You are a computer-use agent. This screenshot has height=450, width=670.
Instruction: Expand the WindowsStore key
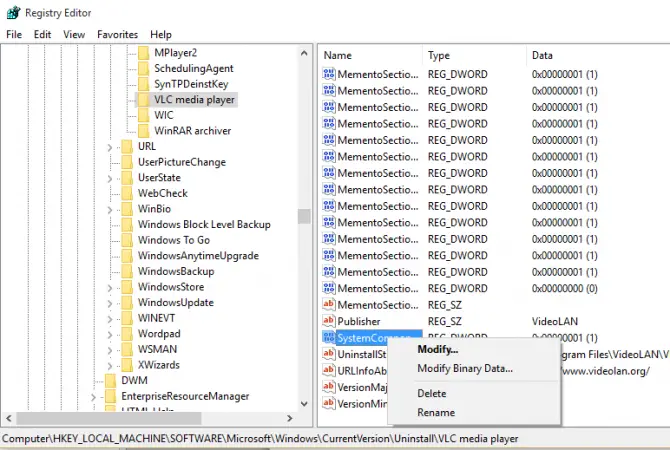tap(110, 288)
